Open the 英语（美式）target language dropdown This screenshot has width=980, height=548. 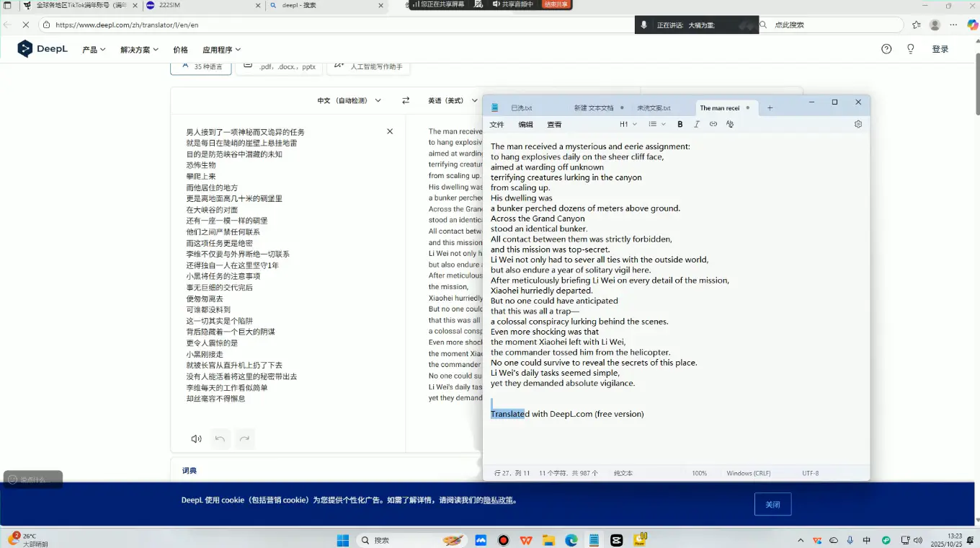pyautogui.click(x=453, y=100)
